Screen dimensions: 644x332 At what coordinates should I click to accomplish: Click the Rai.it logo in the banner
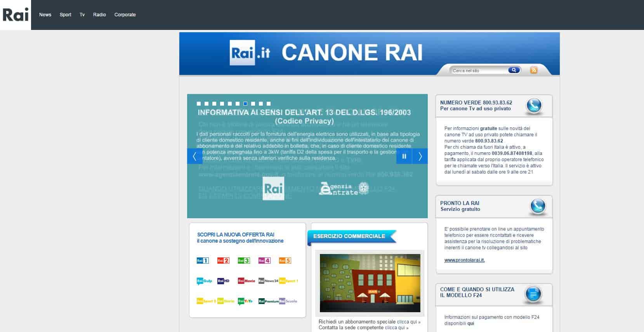coord(250,52)
